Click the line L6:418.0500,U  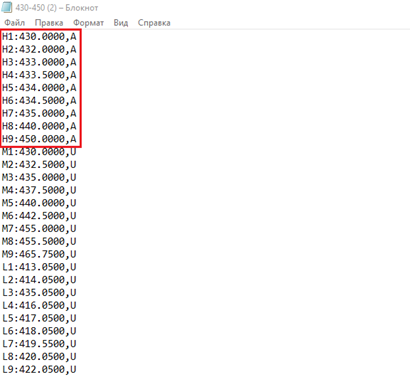pos(39,331)
